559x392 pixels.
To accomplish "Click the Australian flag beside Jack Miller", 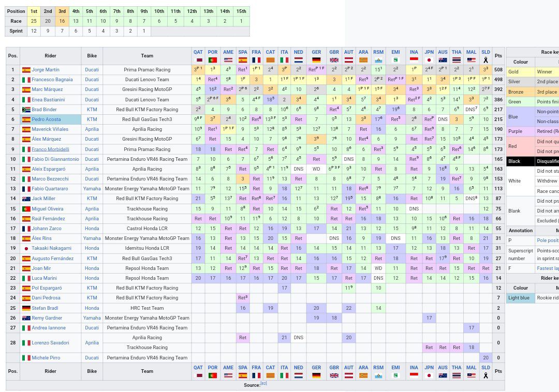I will (x=26, y=199).
